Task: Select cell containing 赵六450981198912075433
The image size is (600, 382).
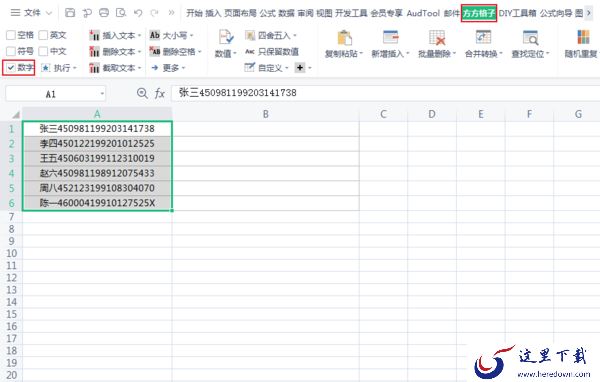Action: pyautogui.click(x=97, y=173)
